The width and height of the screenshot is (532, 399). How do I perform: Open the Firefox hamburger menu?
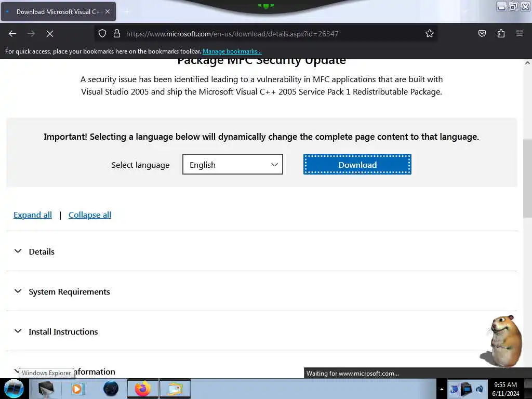tap(520, 33)
